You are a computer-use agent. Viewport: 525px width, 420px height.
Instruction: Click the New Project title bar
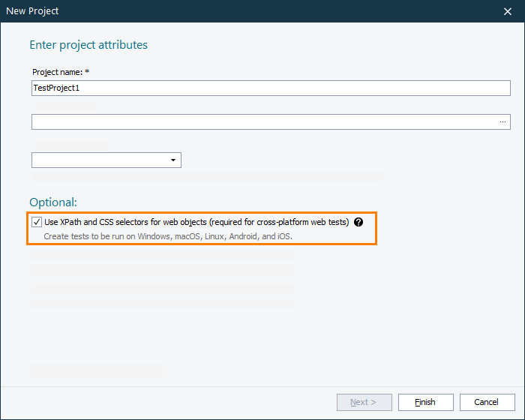pyautogui.click(x=225, y=11)
